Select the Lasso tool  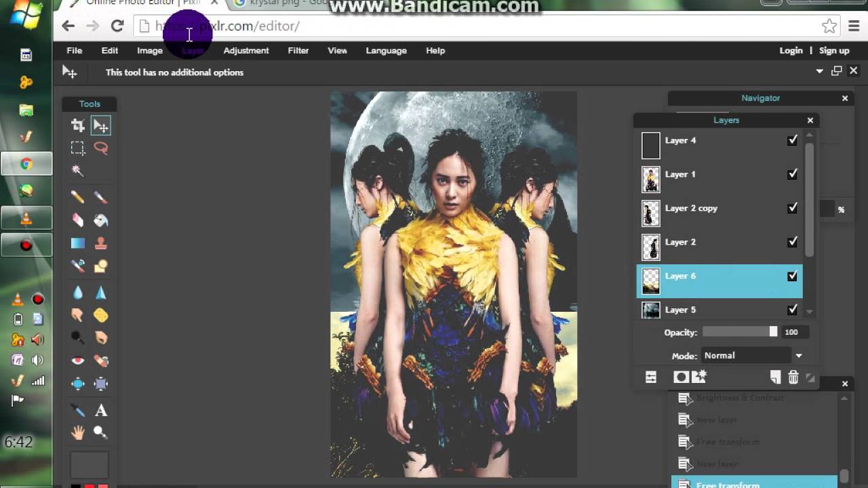(101, 148)
